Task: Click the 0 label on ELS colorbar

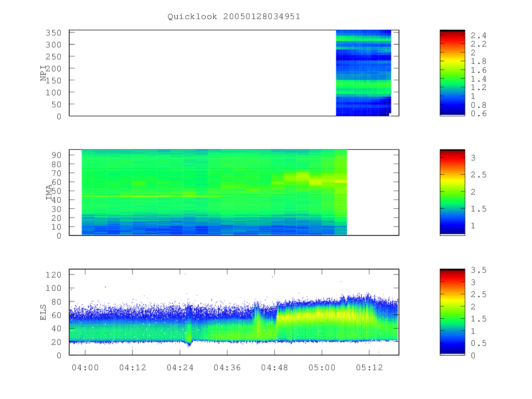Action: [473, 355]
